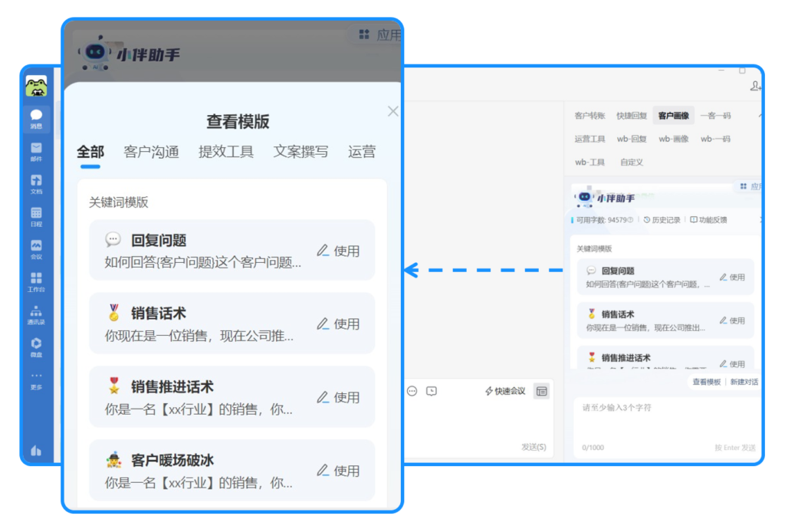Open the 通讯录 contacts sidebar icon

[x=36, y=315]
